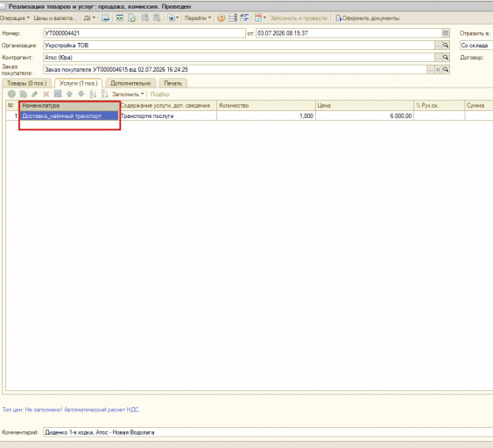Open the Дополнительно tab

(x=130, y=83)
